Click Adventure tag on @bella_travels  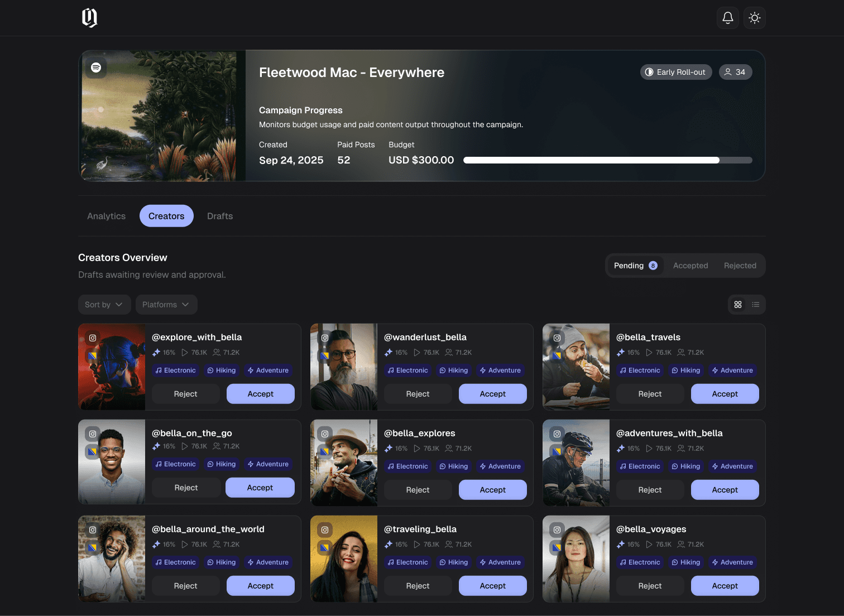[733, 370]
